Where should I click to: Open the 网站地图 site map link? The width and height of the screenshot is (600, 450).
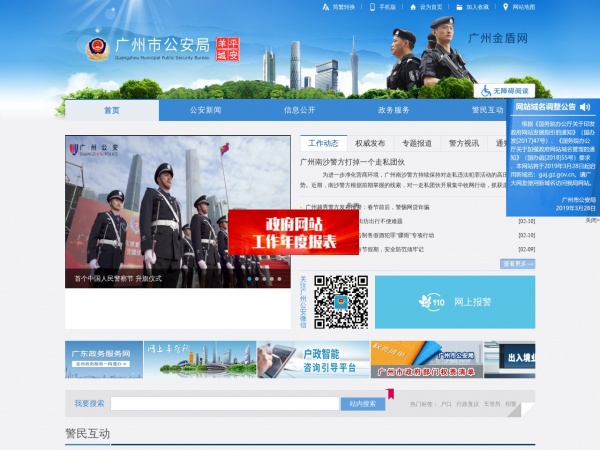524,7
